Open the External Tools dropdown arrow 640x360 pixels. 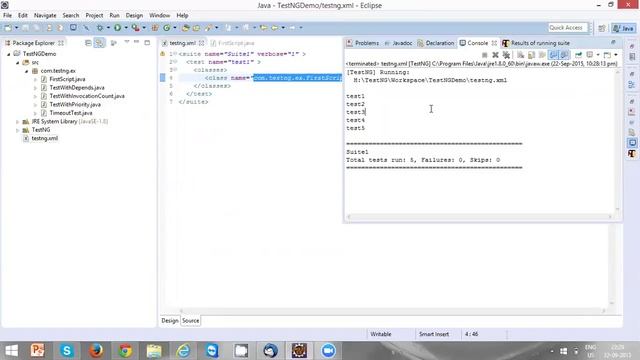pyautogui.click(x=144, y=28)
